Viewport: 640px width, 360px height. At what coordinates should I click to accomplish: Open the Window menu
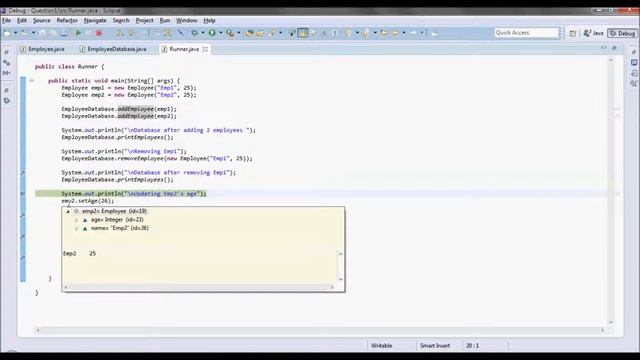pos(187,20)
